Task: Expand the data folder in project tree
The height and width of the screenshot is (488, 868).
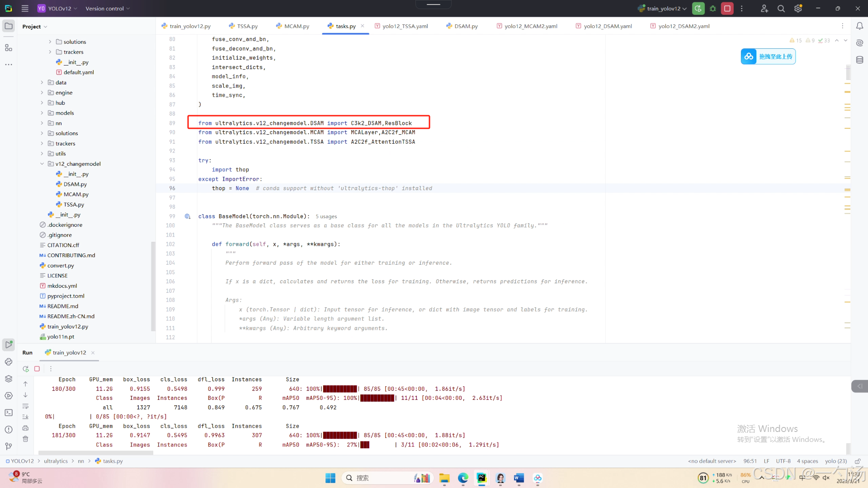Action: pos(42,83)
